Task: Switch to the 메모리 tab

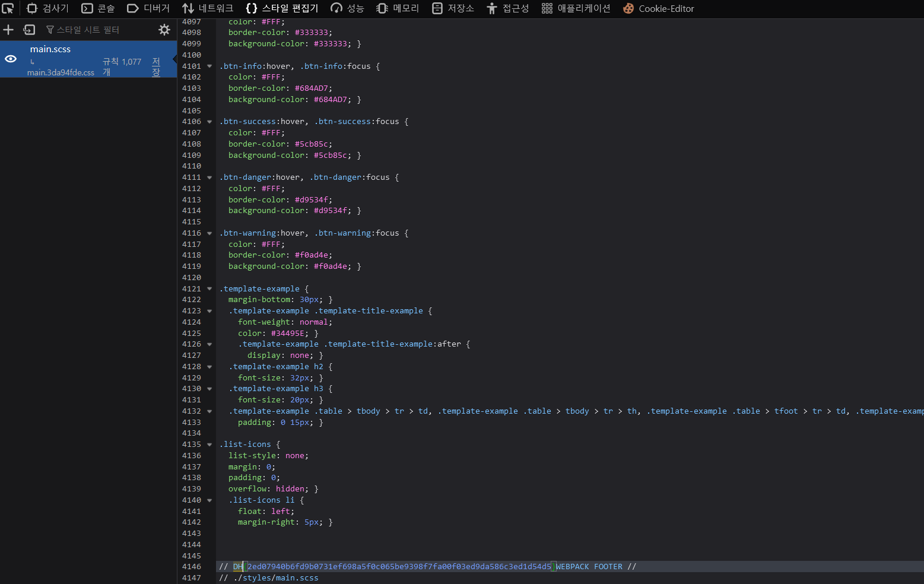Action: 398,8
